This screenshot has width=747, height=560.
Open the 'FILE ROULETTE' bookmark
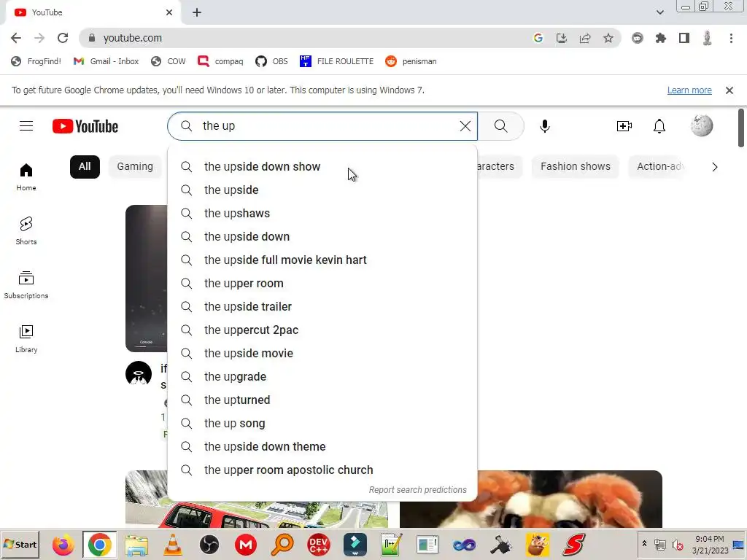pos(337,61)
